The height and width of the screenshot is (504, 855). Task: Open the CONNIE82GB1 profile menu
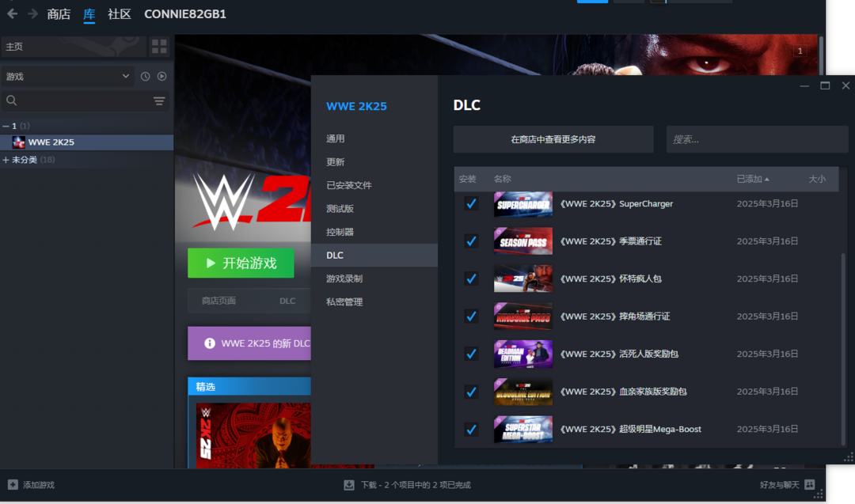pyautogui.click(x=184, y=14)
